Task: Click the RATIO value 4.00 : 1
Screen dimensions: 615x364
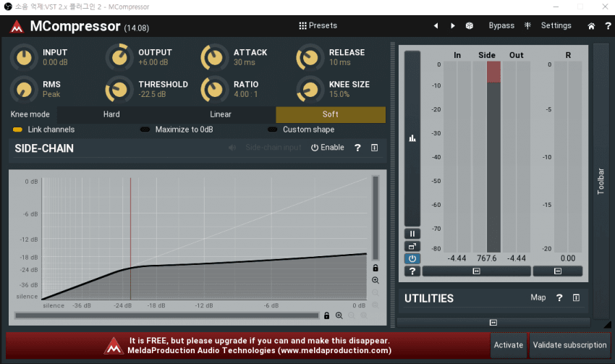Action: [x=246, y=94]
